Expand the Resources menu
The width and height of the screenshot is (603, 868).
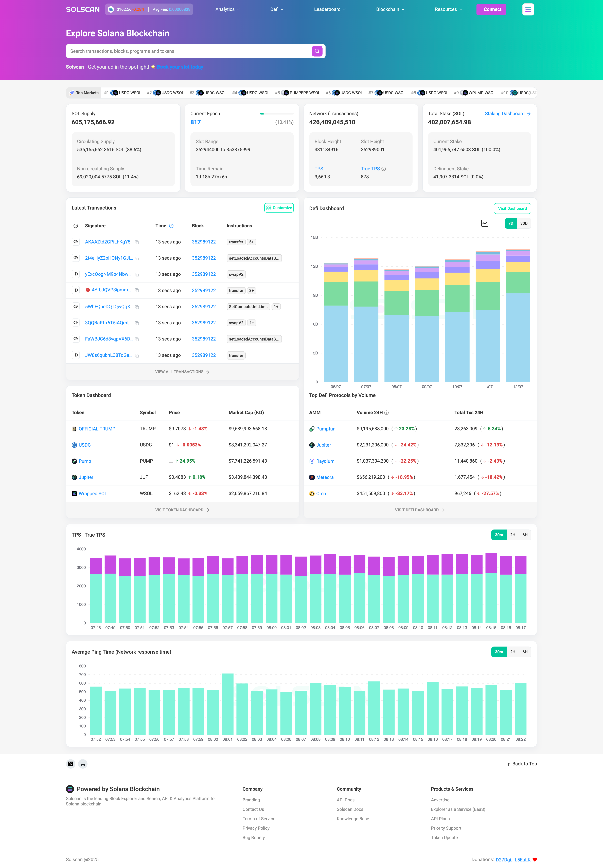pos(449,9)
